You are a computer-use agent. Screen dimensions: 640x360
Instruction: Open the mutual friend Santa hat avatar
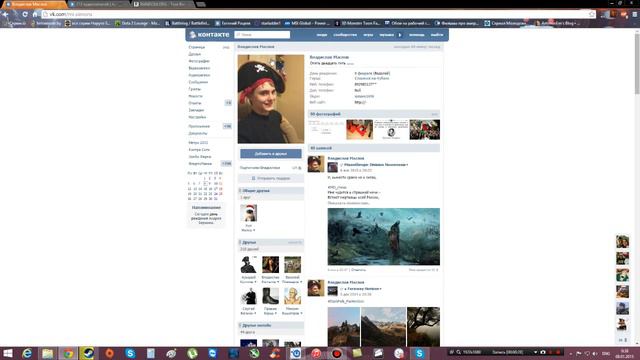pos(249,213)
